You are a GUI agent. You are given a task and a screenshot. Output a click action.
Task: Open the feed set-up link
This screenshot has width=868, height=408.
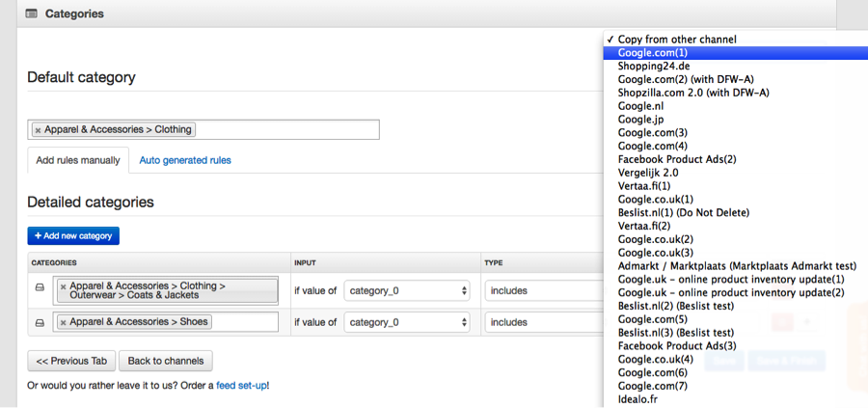point(241,385)
